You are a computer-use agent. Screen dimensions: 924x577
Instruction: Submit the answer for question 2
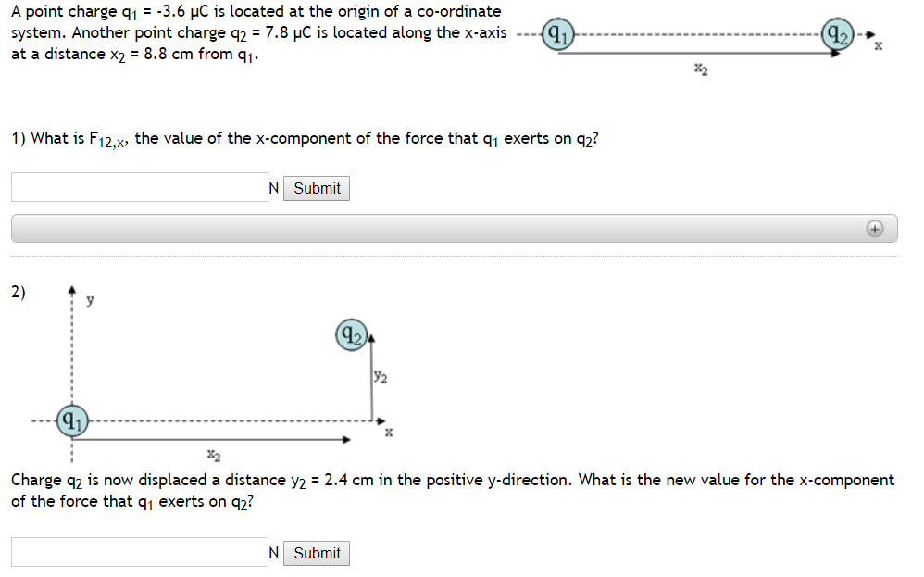[x=316, y=553]
